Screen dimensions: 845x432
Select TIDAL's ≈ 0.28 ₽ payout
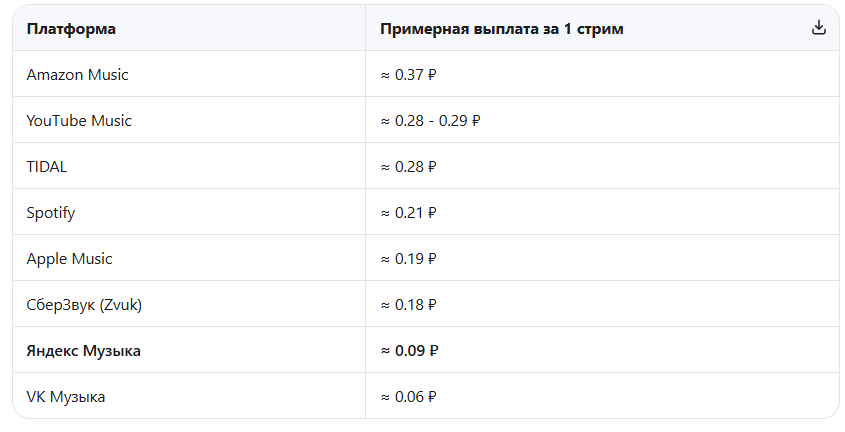(408, 166)
